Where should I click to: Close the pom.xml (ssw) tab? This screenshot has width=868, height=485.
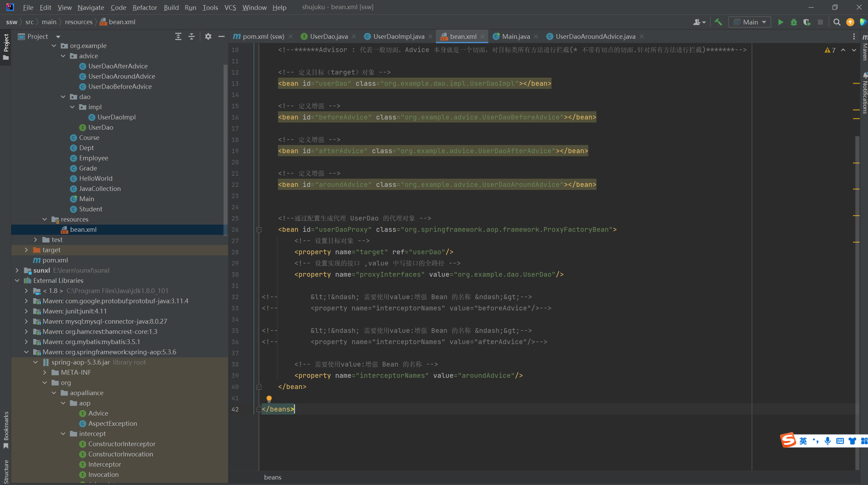(291, 36)
